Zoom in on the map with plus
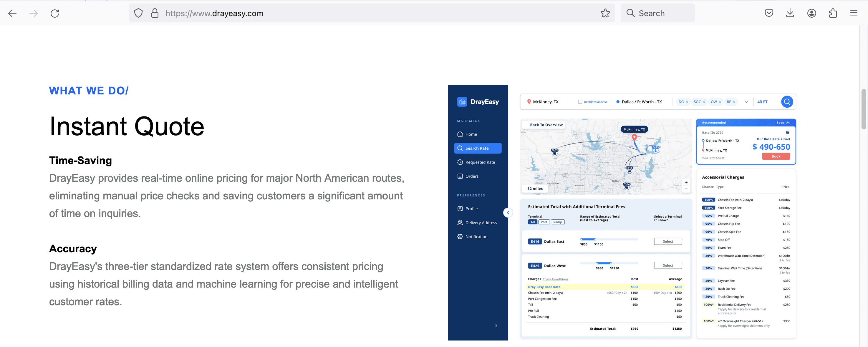The height and width of the screenshot is (347, 868). (686, 182)
